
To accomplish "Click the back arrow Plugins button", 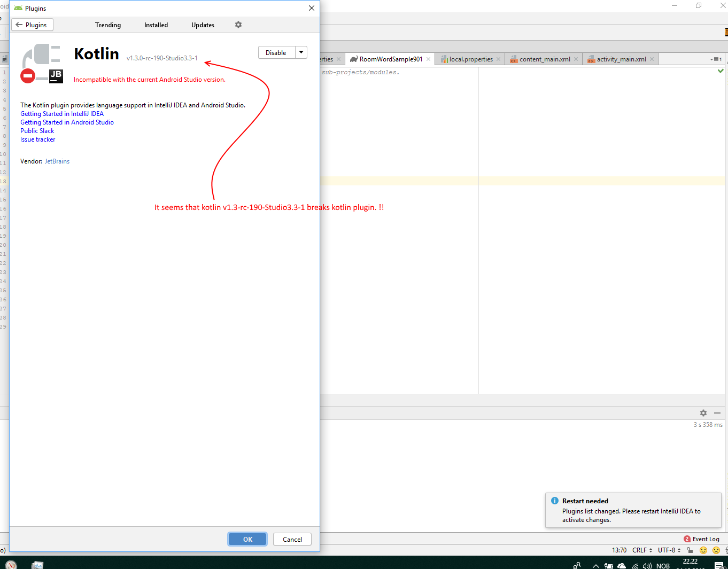I will [32, 25].
